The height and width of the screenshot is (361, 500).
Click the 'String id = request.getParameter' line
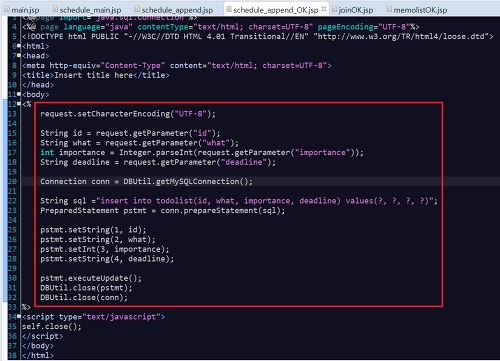(130, 133)
